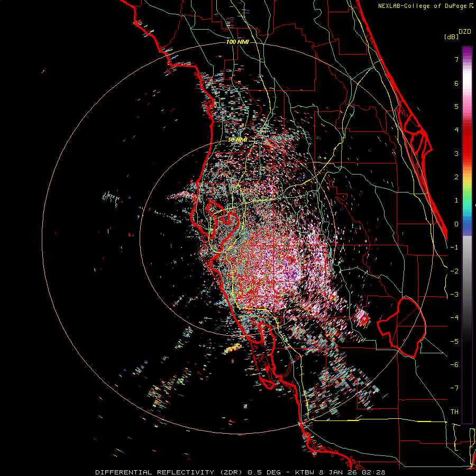The height and width of the screenshot is (476, 476).
Task: Click the 7 value on the color scale
Action: click(x=456, y=59)
